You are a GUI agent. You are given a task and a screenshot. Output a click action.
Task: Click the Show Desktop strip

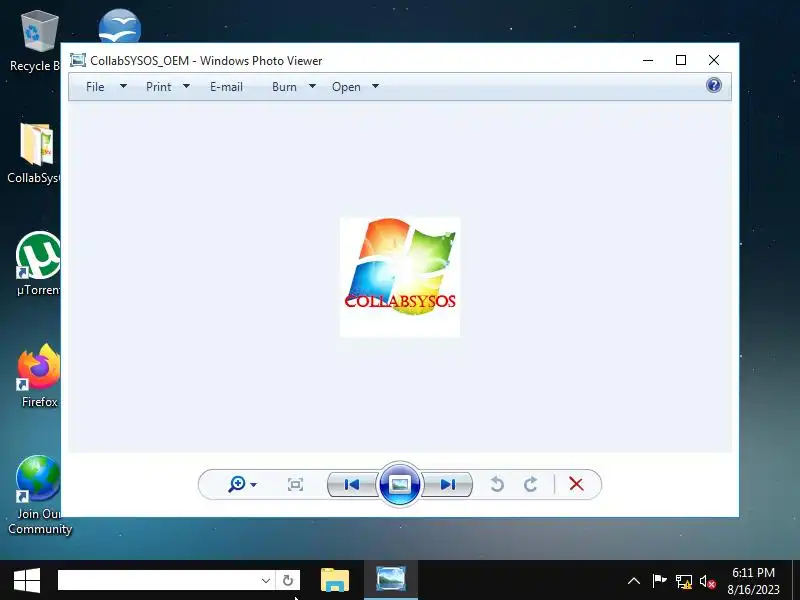(796, 580)
